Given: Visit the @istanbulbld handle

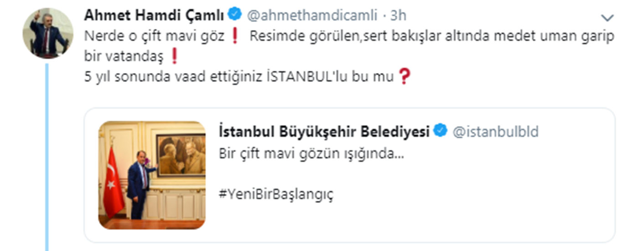Looking at the screenshot, I should (x=495, y=132).
